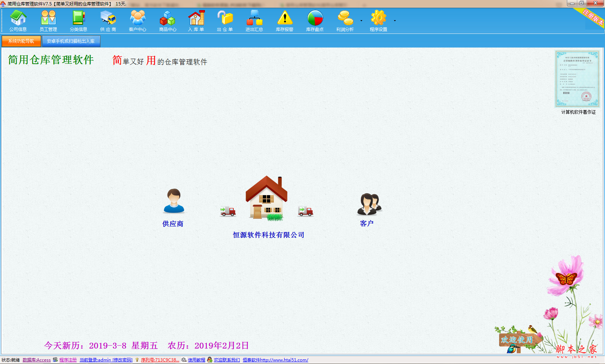The height and width of the screenshot is (364, 605).
Task: Click the blue 供应商 label under the person icon
Action: tap(173, 224)
